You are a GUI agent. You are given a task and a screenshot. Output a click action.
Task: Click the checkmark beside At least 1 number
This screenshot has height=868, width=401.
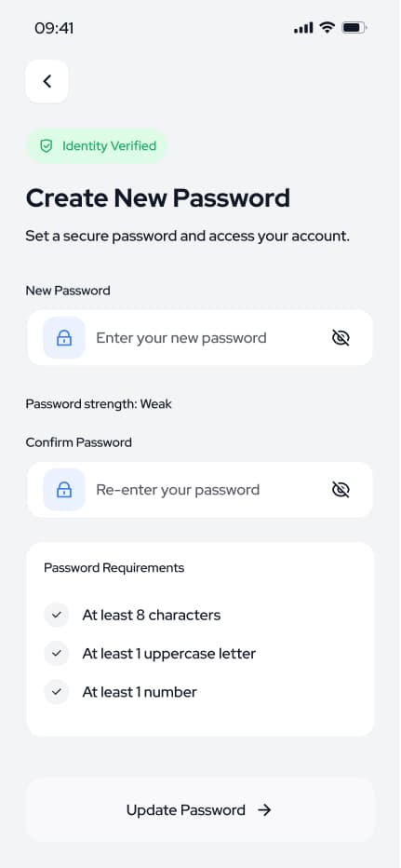[57, 692]
